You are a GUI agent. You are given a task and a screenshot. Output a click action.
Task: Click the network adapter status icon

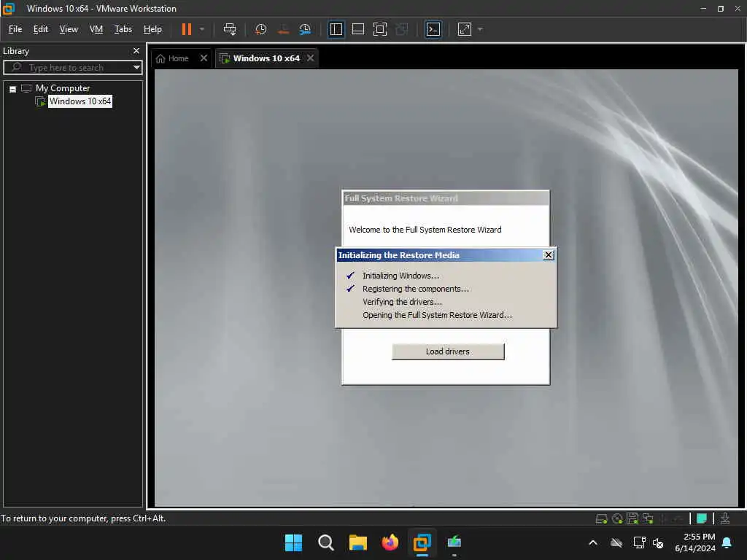[648, 518]
